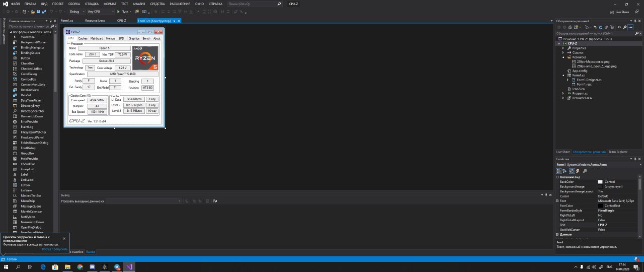Click the BackgroundImage preview swatch in Properties
Image resolution: width=644 pixels, height=272 pixels.
click(x=600, y=186)
